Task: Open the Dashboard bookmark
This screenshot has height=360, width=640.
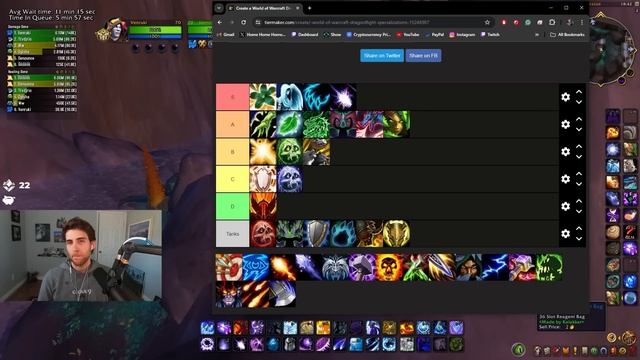Action: coord(305,35)
